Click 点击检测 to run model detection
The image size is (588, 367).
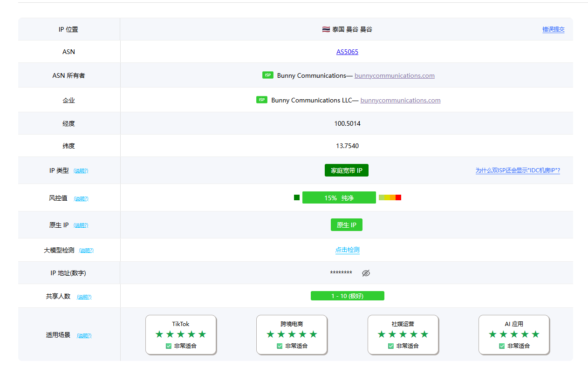(x=348, y=250)
